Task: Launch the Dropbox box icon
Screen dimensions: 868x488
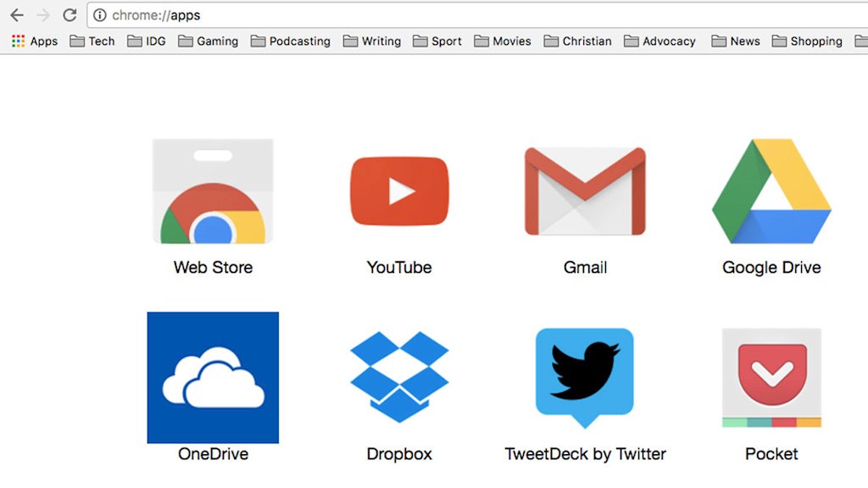Action: (x=399, y=377)
